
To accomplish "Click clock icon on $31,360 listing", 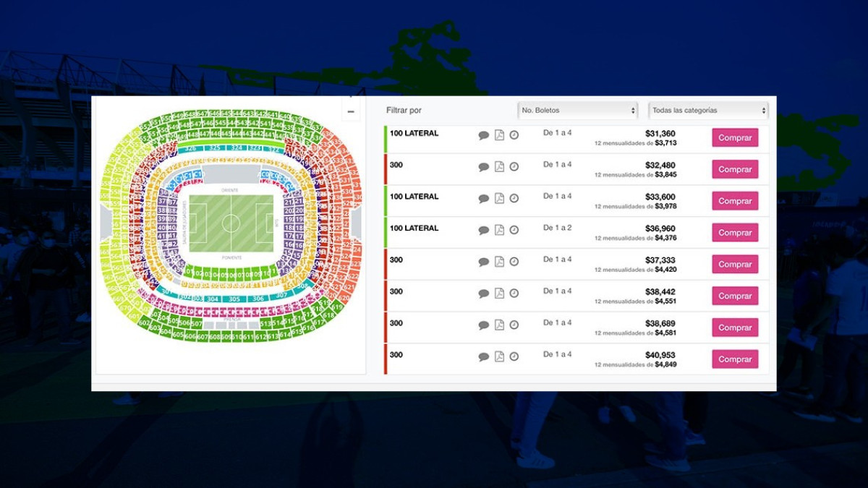I will [x=514, y=135].
